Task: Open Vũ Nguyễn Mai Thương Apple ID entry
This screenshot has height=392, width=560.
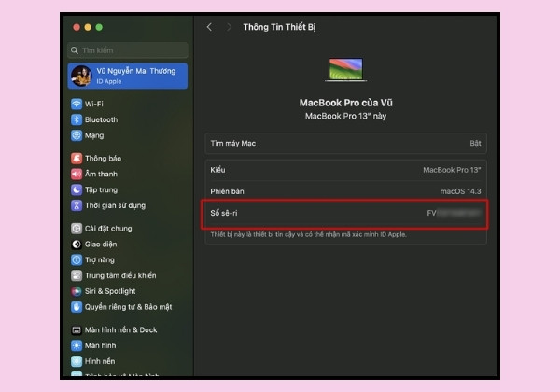Action: pos(128,76)
